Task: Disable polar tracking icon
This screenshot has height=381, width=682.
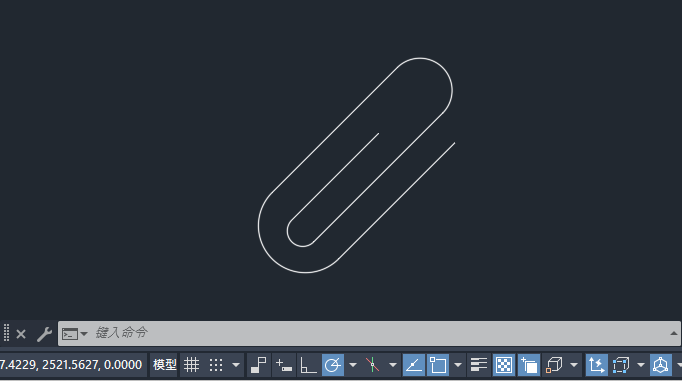Action: point(333,365)
